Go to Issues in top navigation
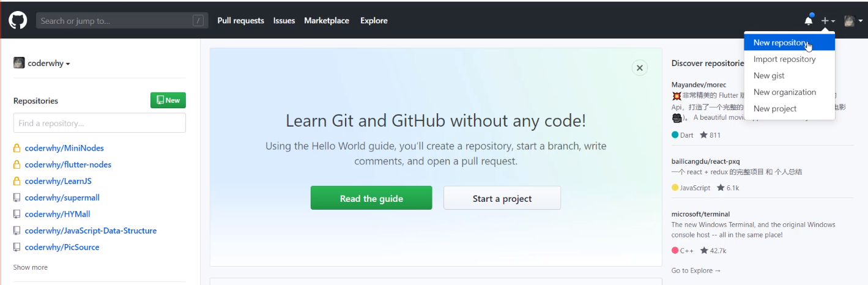 pos(284,21)
